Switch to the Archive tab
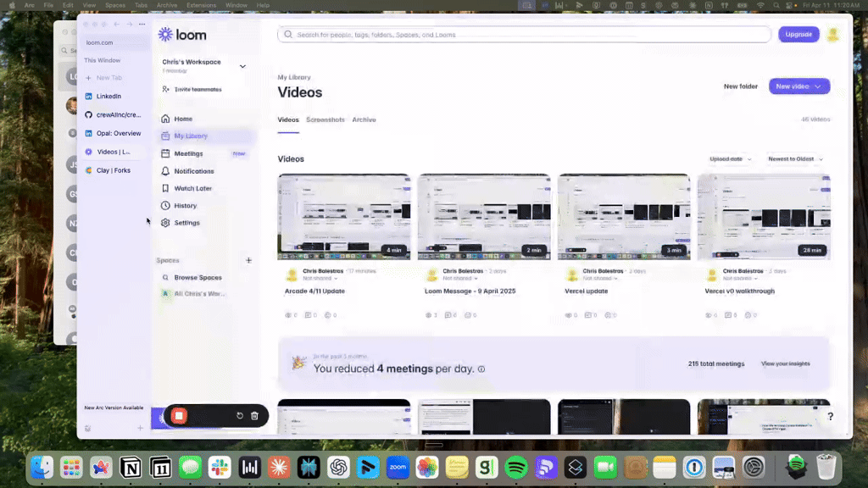This screenshot has height=488, width=868. click(364, 119)
